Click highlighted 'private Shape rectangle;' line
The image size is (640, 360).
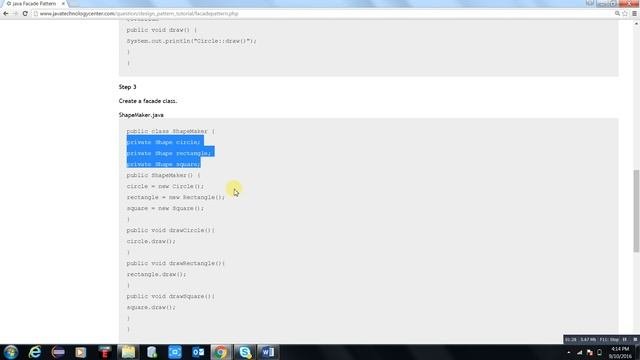coord(169,153)
